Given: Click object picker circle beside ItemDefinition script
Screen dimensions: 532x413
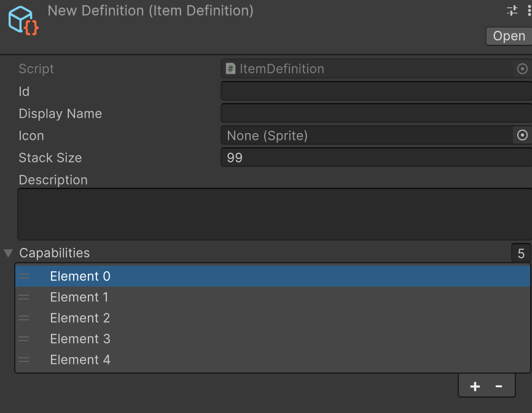Looking at the screenshot, I should [x=522, y=69].
